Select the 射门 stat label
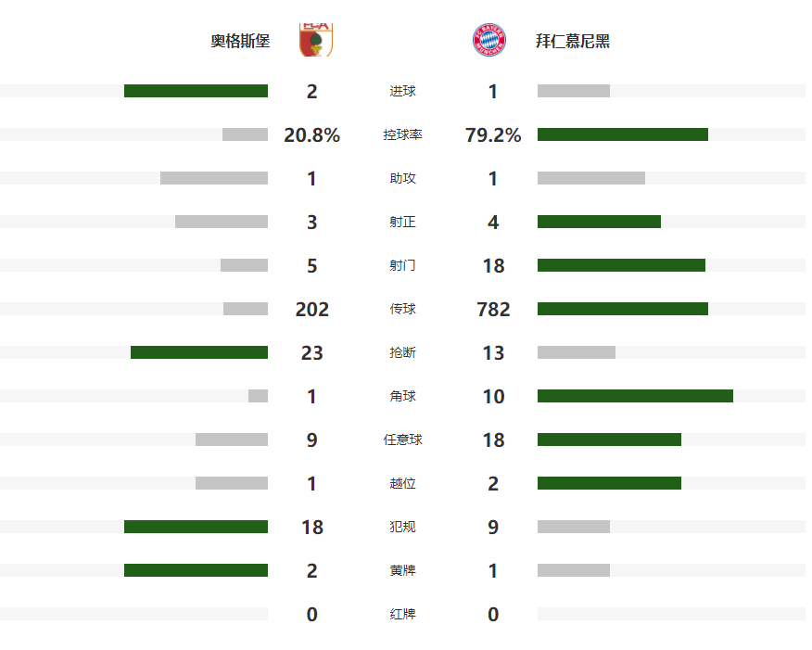812x650 pixels. coord(402,265)
